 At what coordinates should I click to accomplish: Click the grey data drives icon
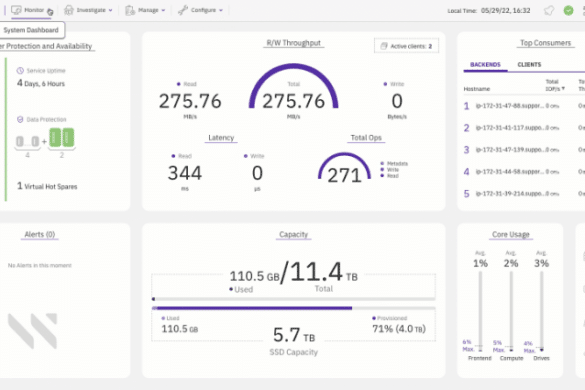coord(27,141)
